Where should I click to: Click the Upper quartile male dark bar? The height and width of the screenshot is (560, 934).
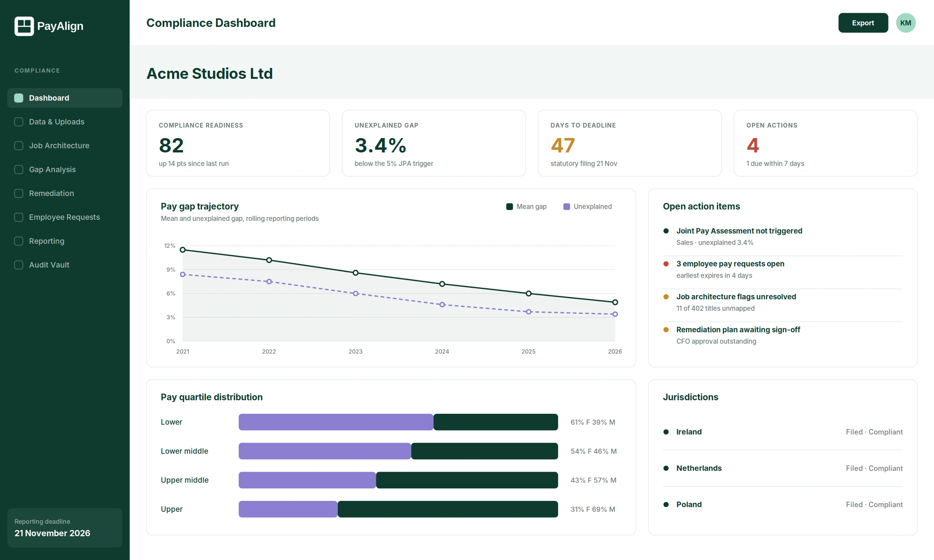(x=448, y=509)
